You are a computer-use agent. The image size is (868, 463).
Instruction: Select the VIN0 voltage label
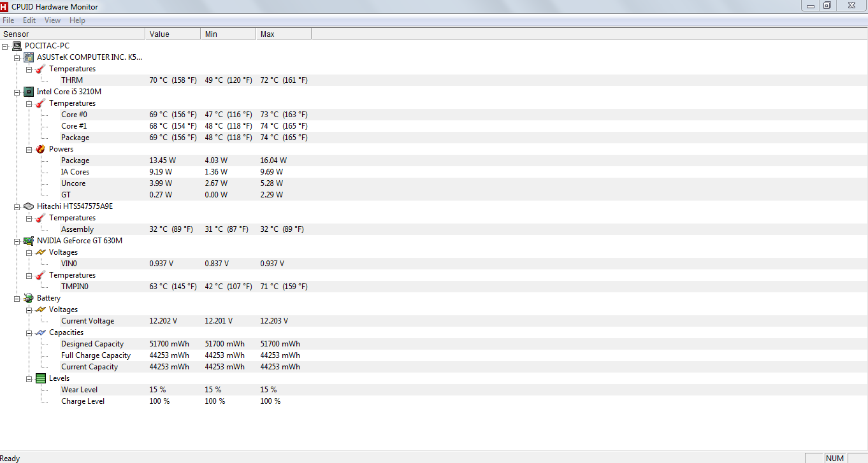click(x=69, y=264)
